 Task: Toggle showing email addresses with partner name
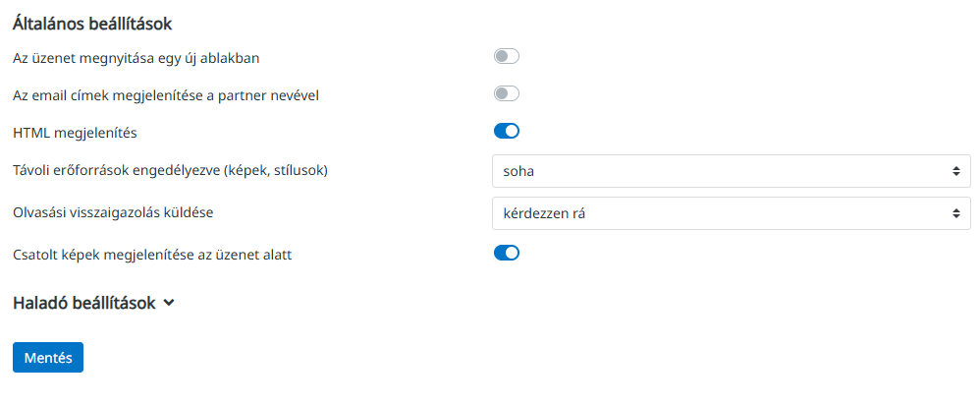[x=506, y=94]
